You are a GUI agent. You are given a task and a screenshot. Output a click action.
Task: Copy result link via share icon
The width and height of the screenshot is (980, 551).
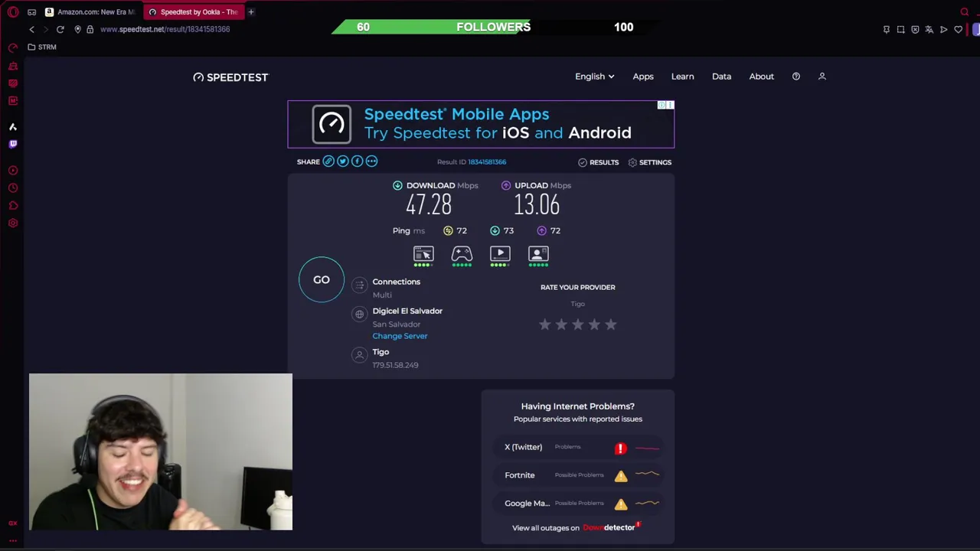pos(328,161)
